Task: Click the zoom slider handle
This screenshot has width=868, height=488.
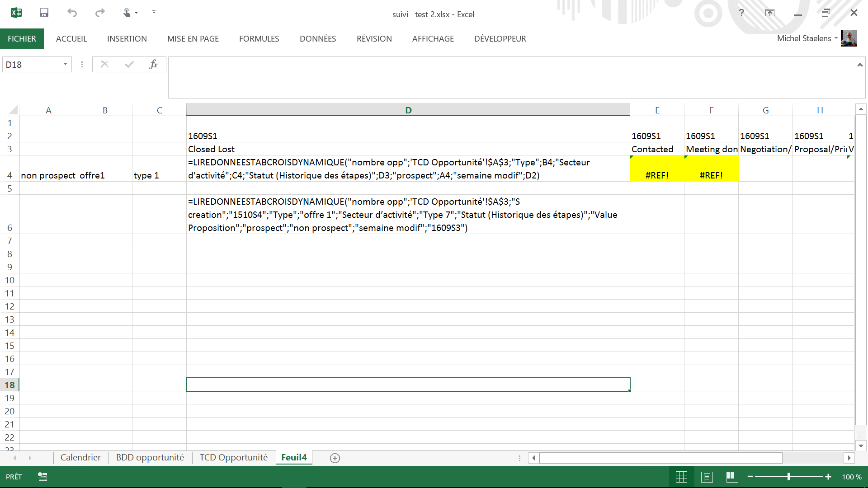Action: click(788, 477)
